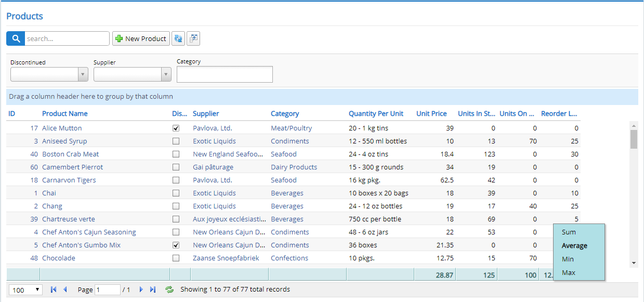This screenshot has width=644, height=302.
Task: Click the refresh grid icon beside New Product
Action: point(178,38)
